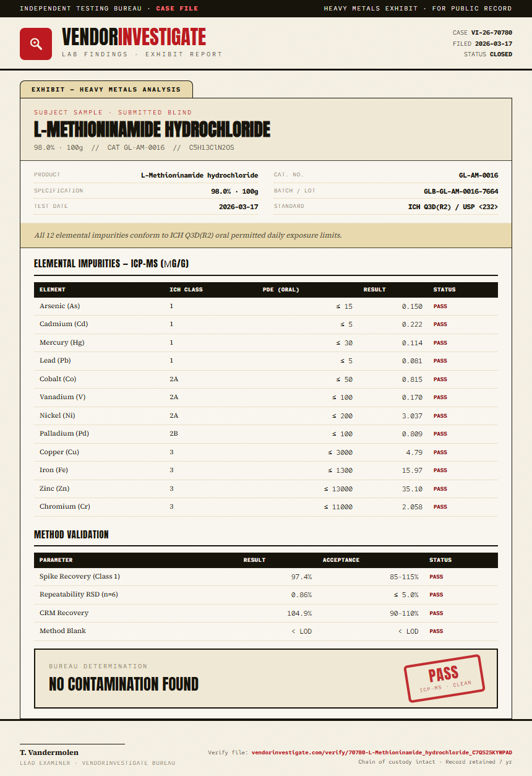This screenshot has width=532, height=776.
Task: Select the Exhibit – Heavy Metals Analysis tab
Action: [x=106, y=89]
